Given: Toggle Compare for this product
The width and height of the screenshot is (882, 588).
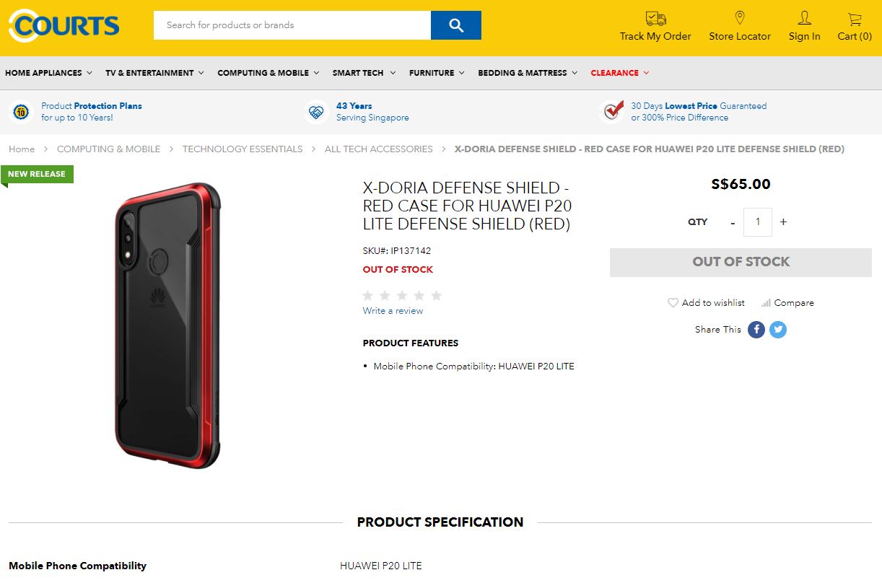Looking at the screenshot, I should [x=787, y=303].
